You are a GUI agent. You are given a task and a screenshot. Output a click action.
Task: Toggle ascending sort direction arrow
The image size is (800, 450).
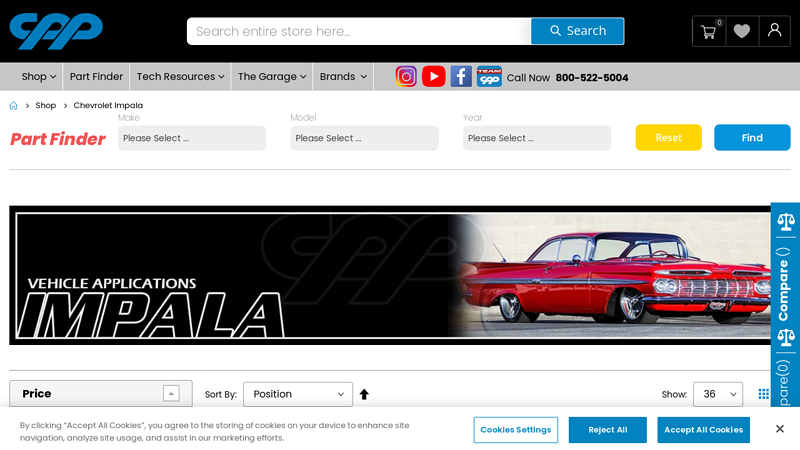coord(364,394)
